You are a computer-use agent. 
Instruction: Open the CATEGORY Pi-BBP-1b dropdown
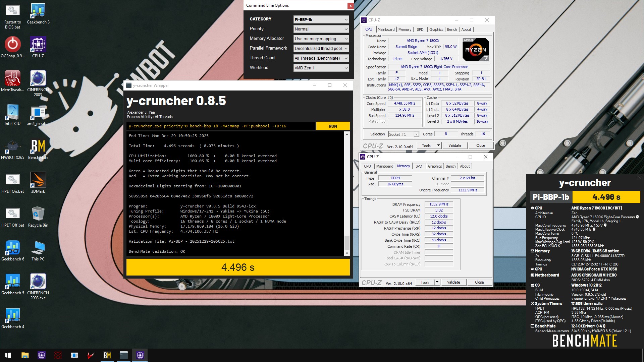(321, 19)
